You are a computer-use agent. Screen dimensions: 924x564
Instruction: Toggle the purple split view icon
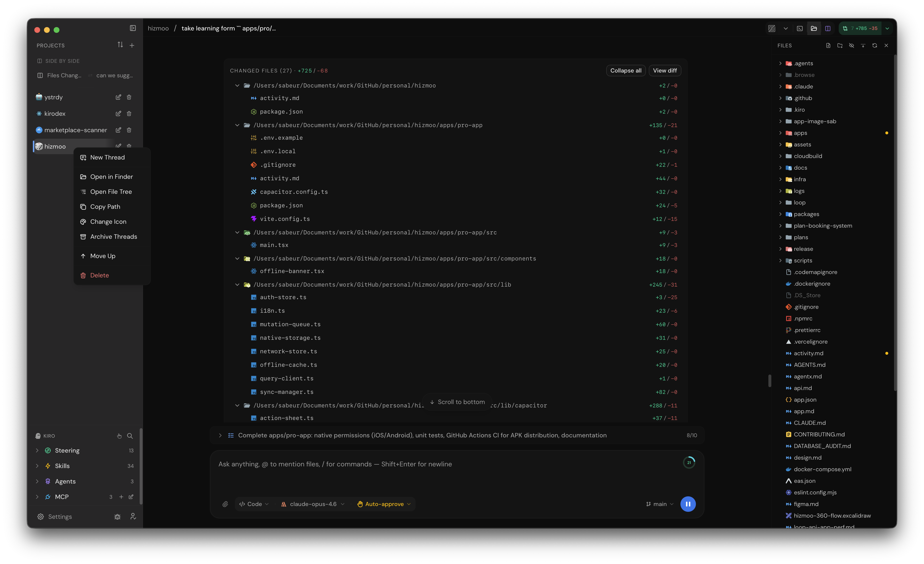click(828, 29)
